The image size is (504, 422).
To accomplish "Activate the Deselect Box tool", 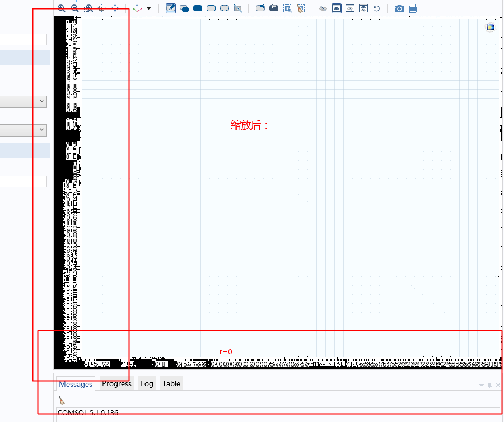I will (274, 8).
